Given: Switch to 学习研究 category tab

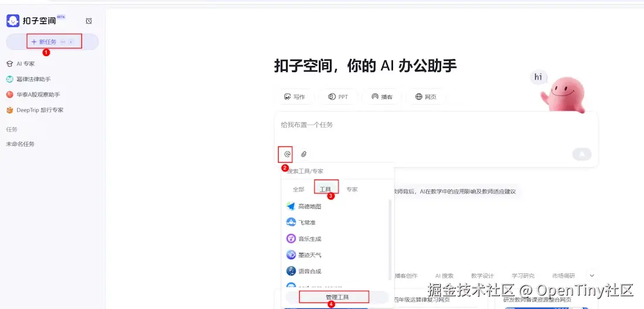Looking at the screenshot, I should coord(523,276).
